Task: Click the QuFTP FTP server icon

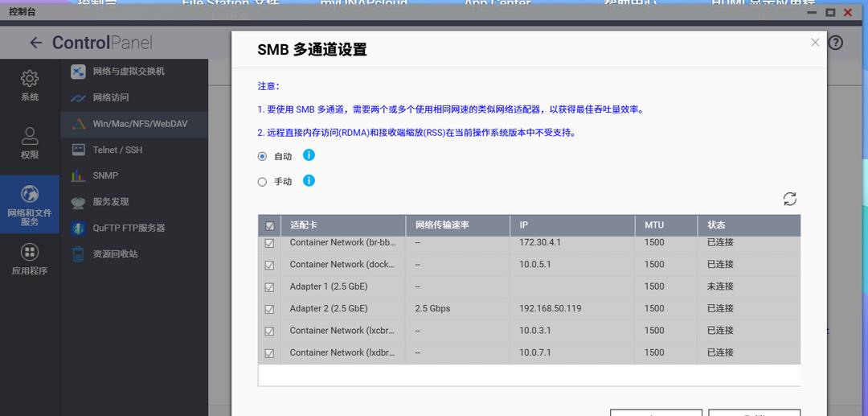Action: (78, 229)
